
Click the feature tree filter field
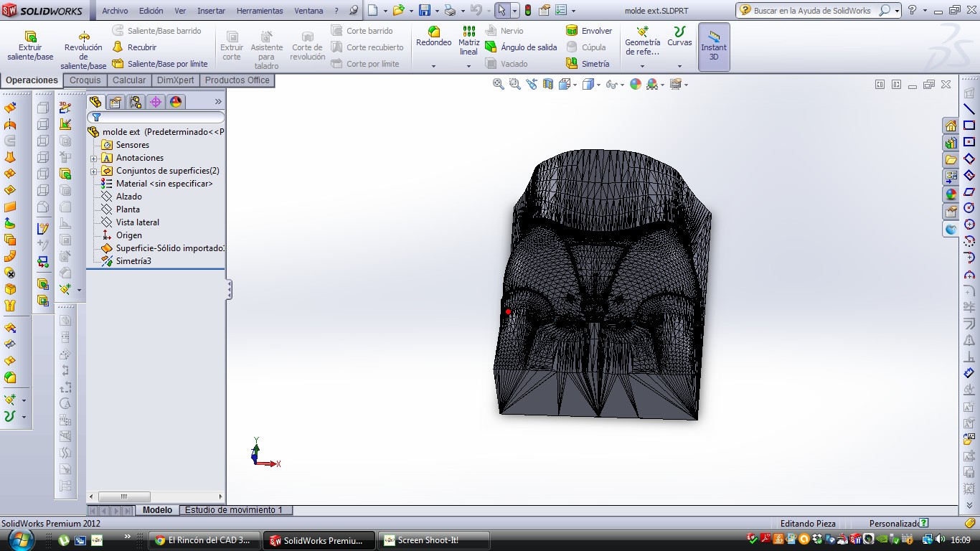pos(156,117)
